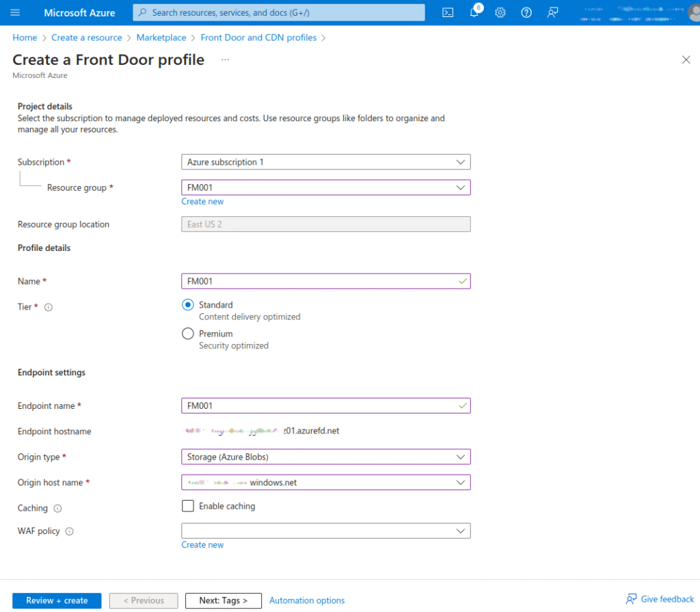
Task: Click Give feedback link
Action: (660, 599)
